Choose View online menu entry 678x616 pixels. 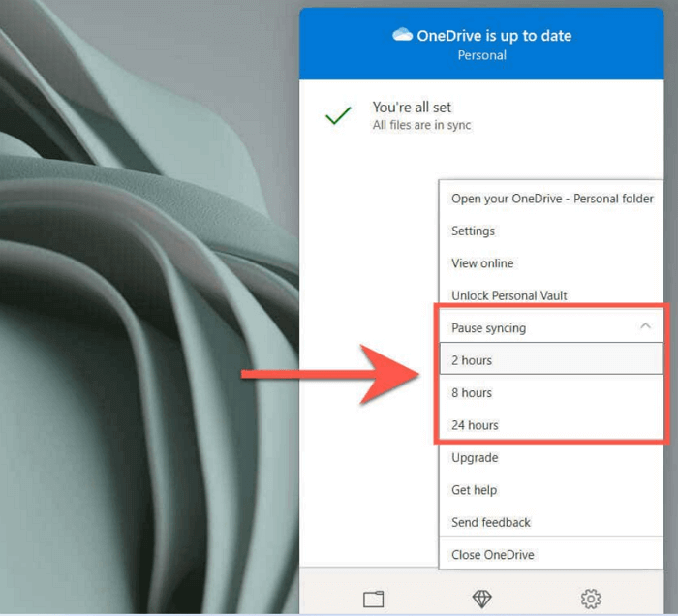coord(482,263)
